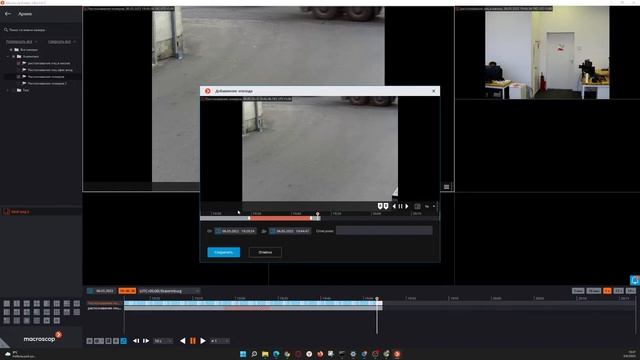Play the main archive backward
This screenshot has width=640, height=360.
[x=183, y=341]
